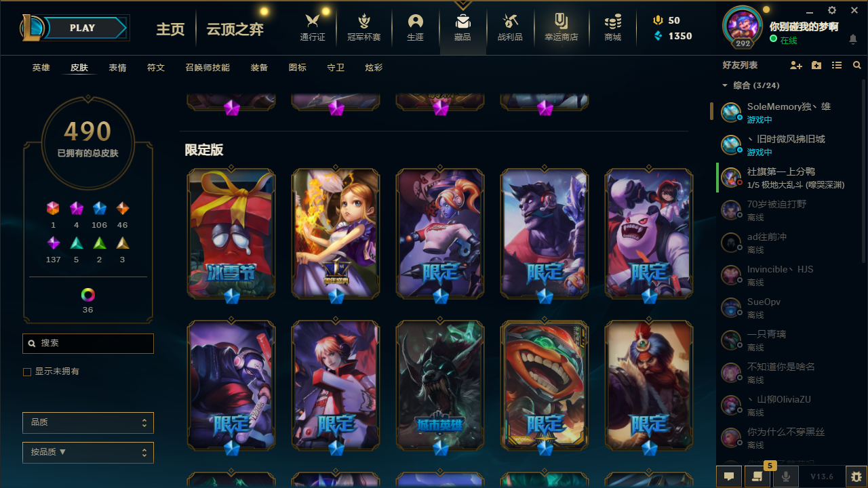Click the add friend icon
This screenshot has height=488, width=868.
point(796,65)
